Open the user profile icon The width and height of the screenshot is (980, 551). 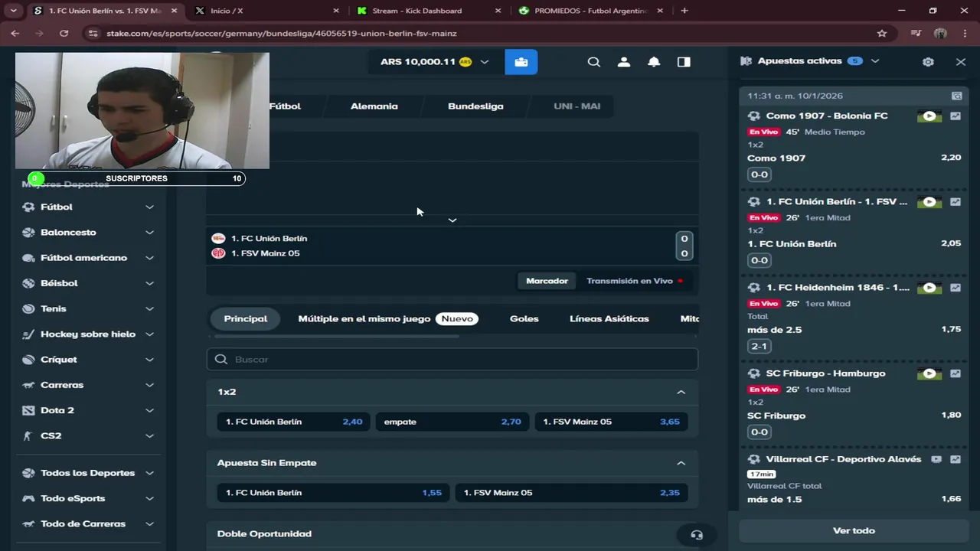624,62
